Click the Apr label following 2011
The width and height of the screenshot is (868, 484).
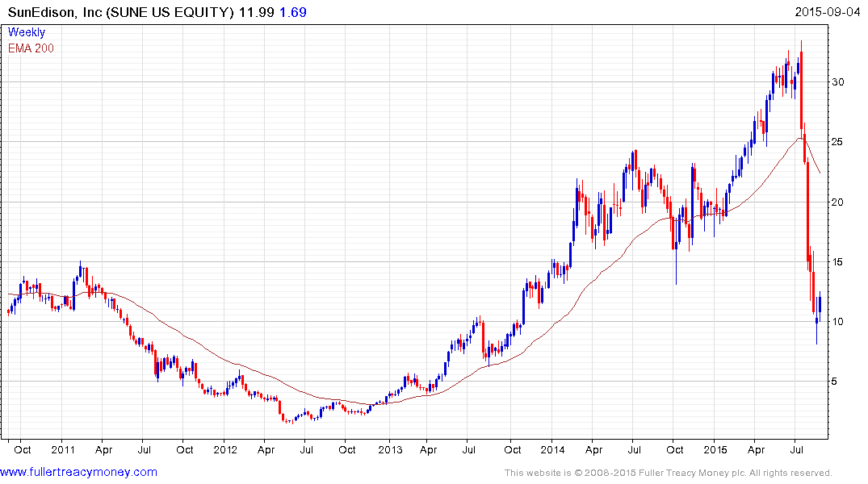(x=103, y=449)
